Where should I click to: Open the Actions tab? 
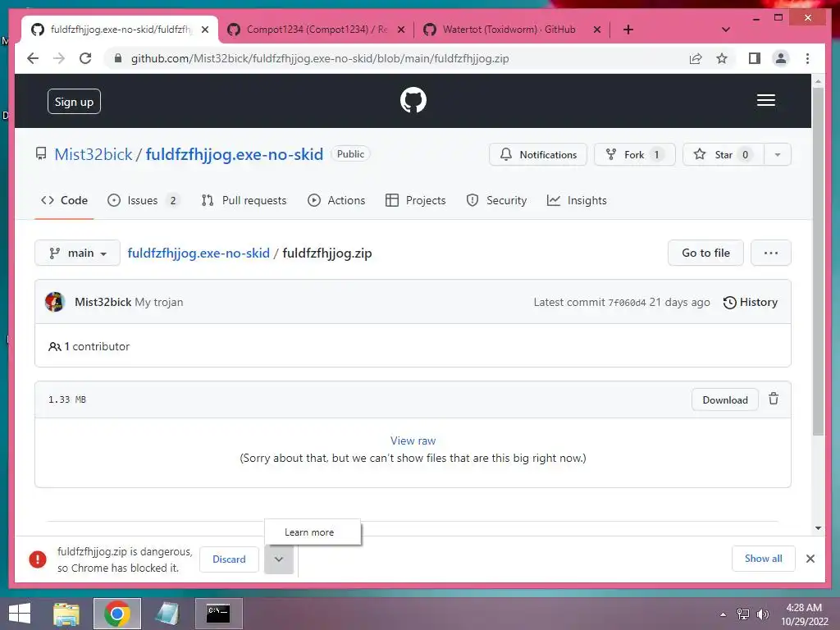coord(336,200)
